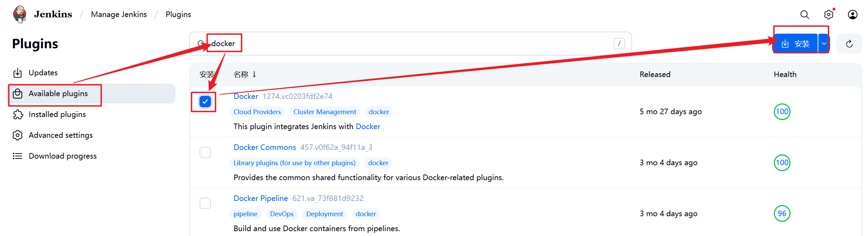Click the blue 安装 install button

pyautogui.click(x=795, y=44)
